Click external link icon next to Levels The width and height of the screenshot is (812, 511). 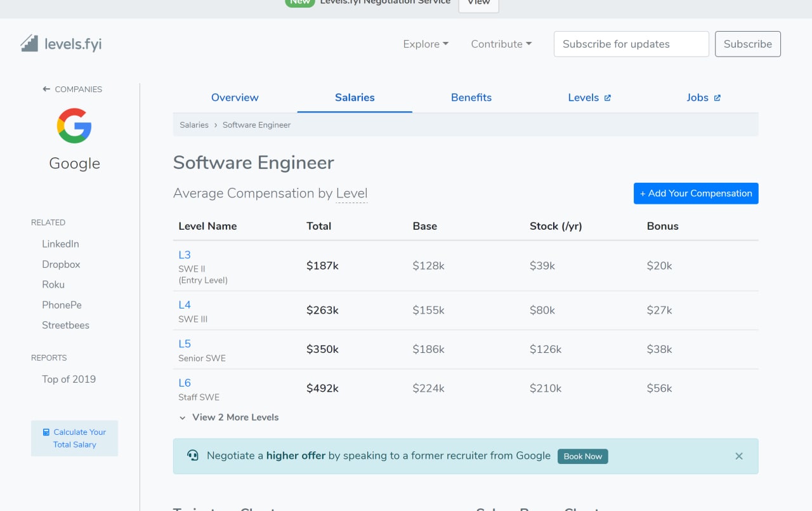608,98
